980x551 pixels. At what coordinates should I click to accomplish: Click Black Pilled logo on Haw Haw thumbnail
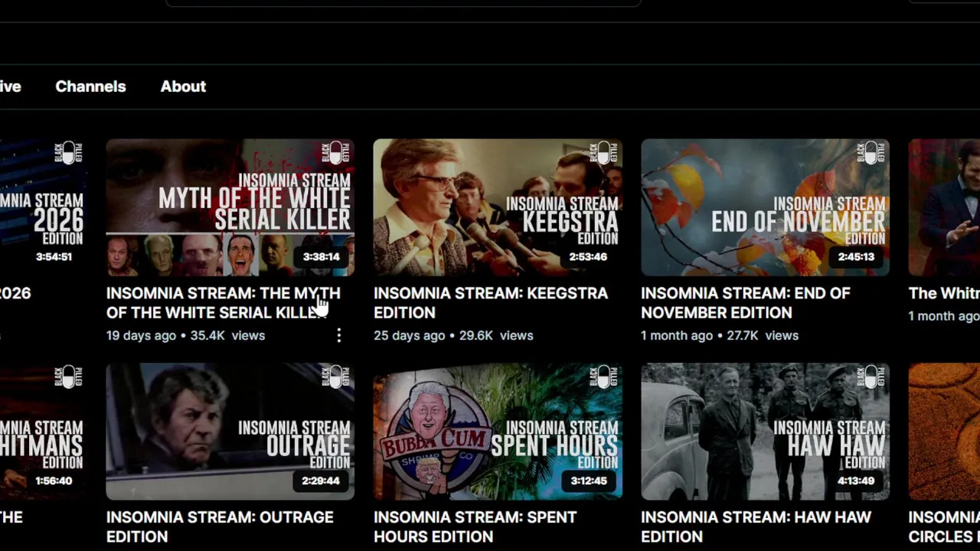pyautogui.click(x=871, y=377)
